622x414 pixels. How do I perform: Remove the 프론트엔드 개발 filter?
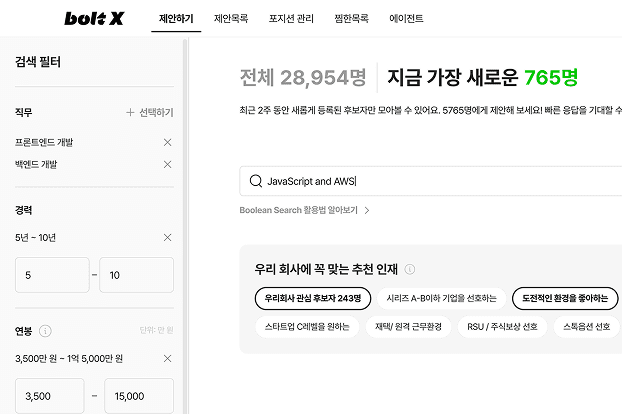(167, 142)
